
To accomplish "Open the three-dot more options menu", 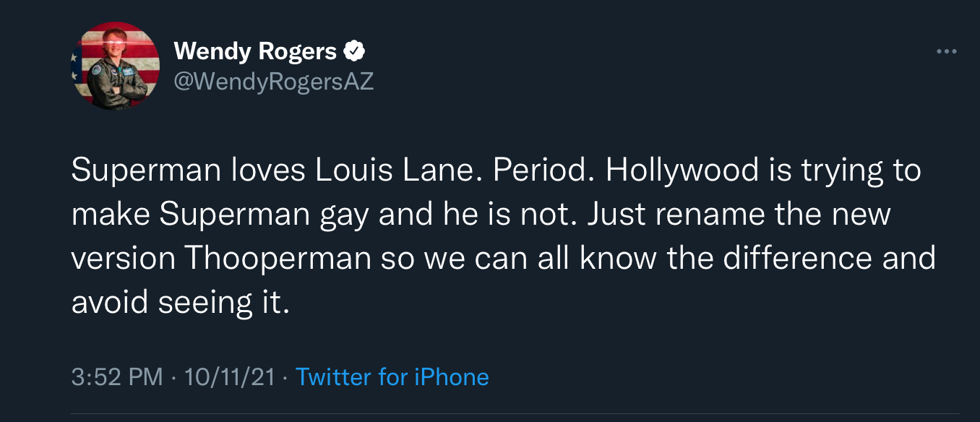I will coord(946,52).
